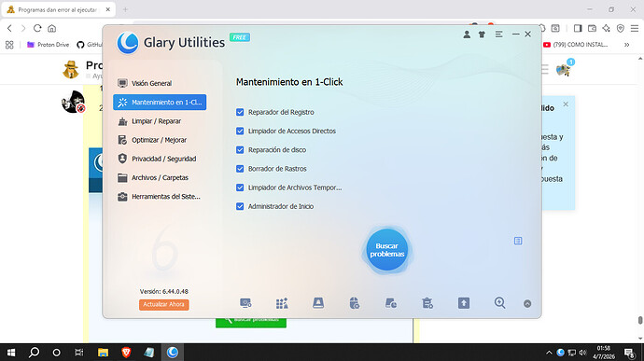Viewport: 644px width, 361px height.
Task: Click the disk cleaner broom icon in bottom toolbar
Action: (x=318, y=303)
